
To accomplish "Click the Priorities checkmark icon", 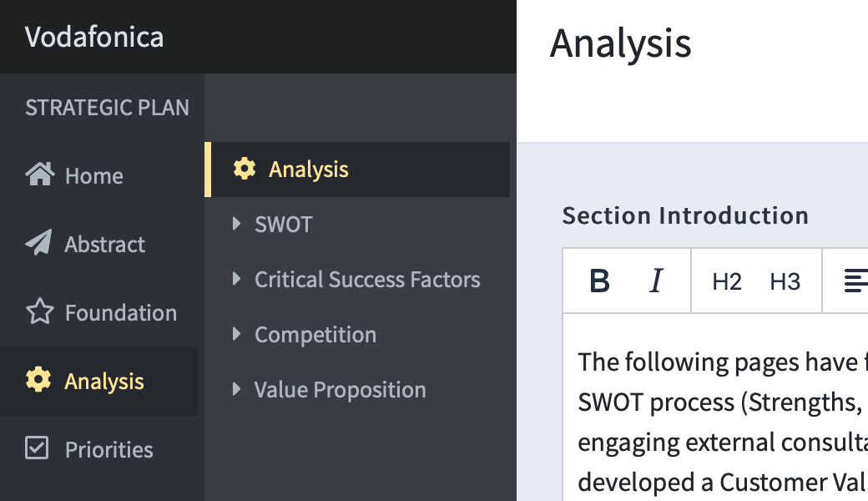I will [37, 448].
